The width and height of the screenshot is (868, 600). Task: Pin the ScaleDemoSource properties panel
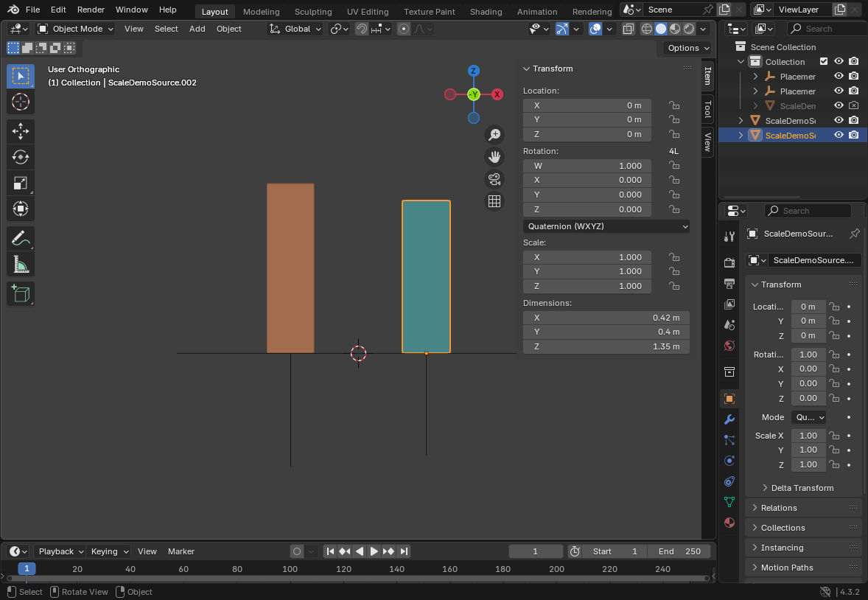point(854,233)
